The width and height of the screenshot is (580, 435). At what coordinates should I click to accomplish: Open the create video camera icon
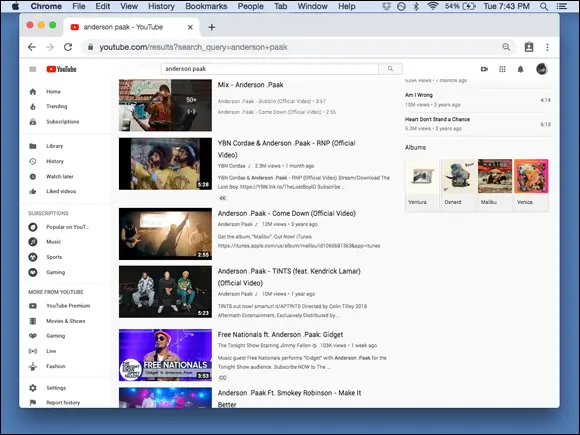coord(484,69)
